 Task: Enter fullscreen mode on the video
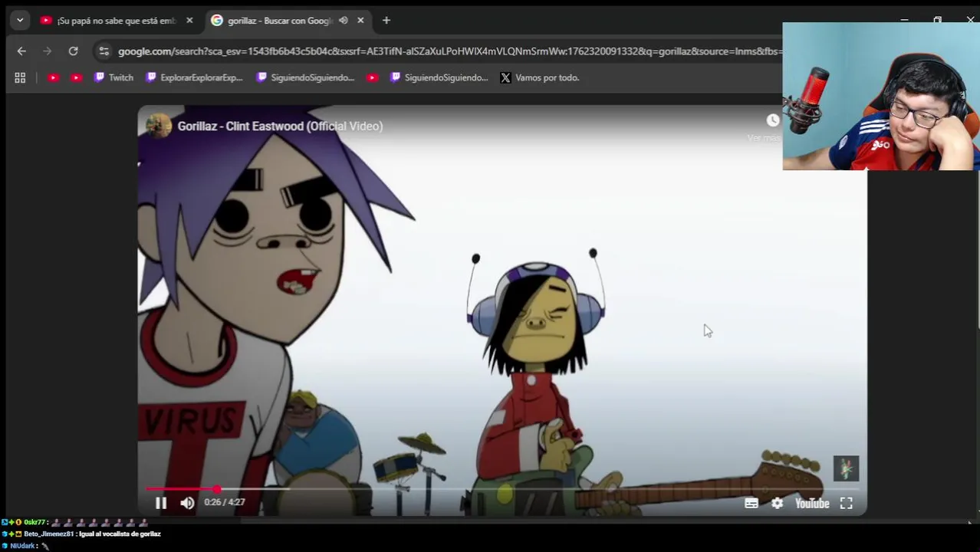(846, 503)
